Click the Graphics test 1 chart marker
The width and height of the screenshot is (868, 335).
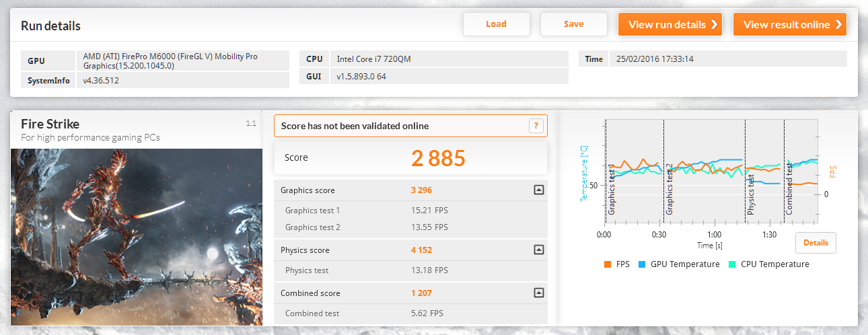point(612,189)
